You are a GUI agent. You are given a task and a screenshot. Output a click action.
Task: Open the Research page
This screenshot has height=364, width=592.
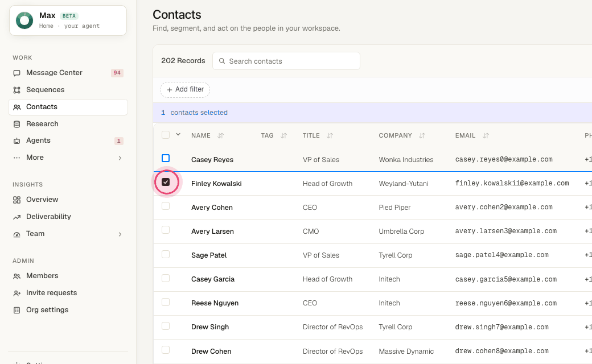pos(68,124)
